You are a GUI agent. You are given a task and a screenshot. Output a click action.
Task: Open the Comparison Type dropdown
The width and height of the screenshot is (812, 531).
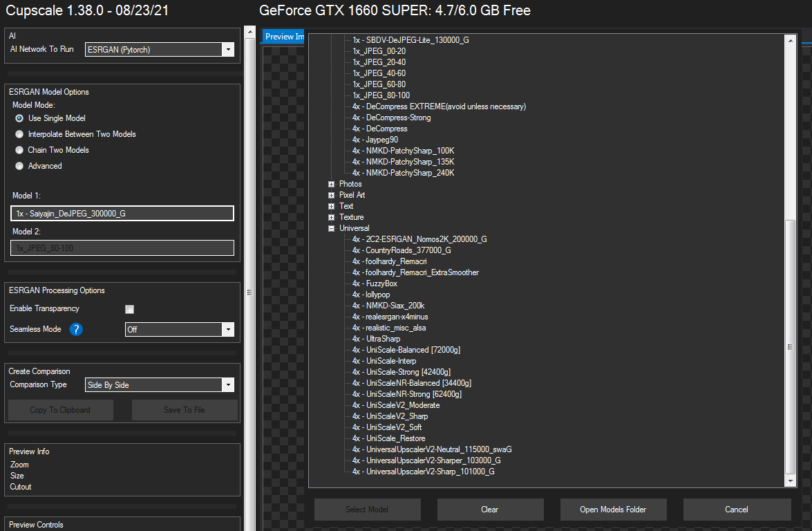point(160,385)
